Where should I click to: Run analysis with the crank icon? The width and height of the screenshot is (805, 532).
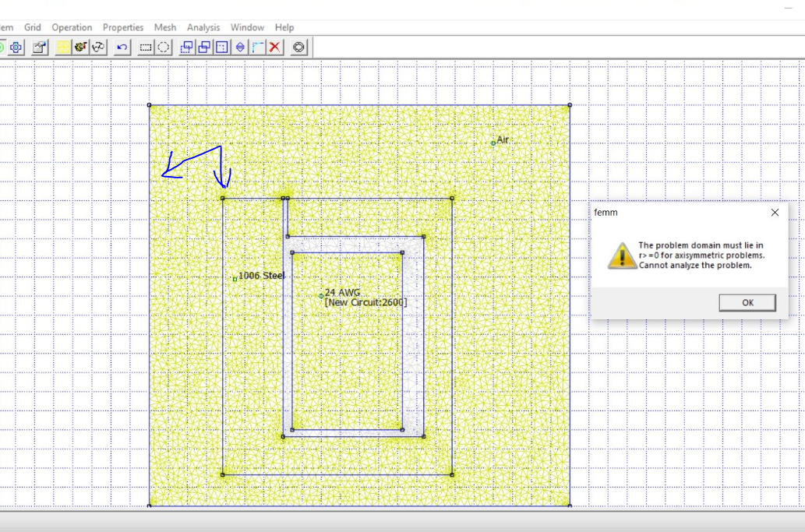tap(80, 48)
